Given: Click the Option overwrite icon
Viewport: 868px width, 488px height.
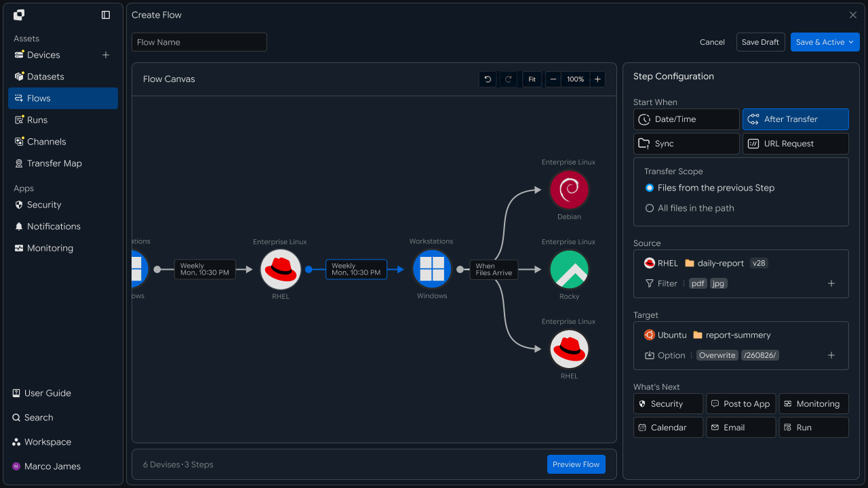Looking at the screenshot, I should coord(650,355).
